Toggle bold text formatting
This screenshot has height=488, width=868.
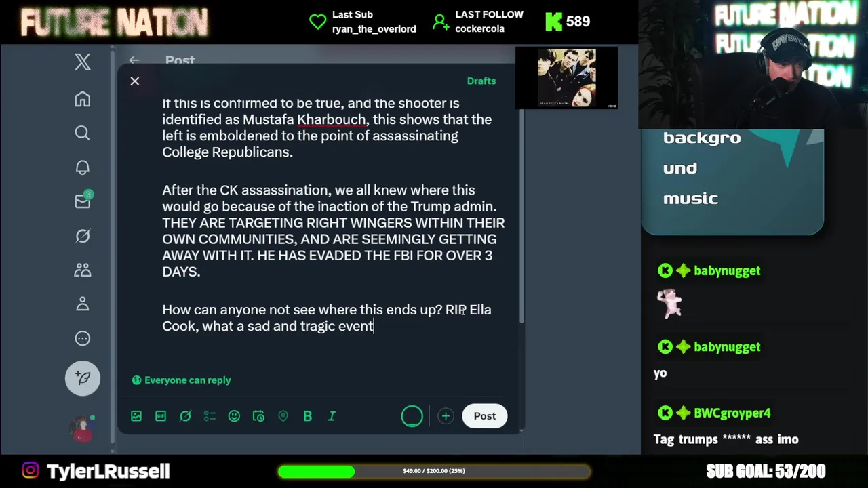click(307, 416)
